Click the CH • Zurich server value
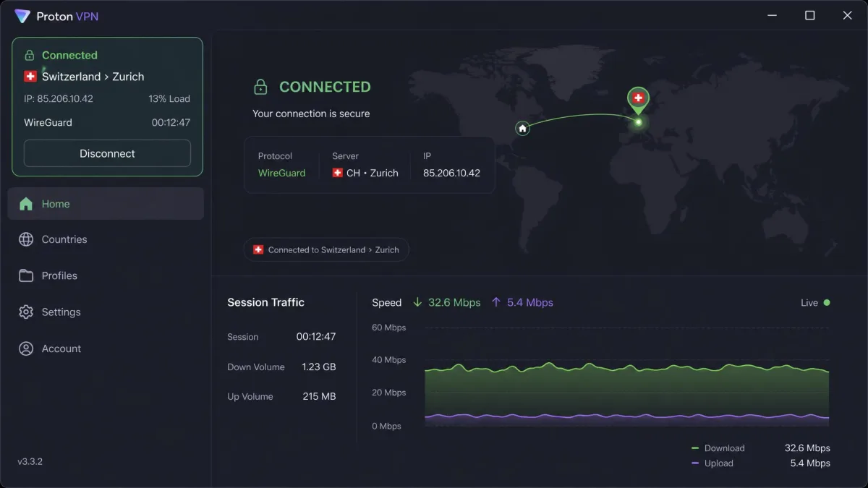 tap(372, 173)
